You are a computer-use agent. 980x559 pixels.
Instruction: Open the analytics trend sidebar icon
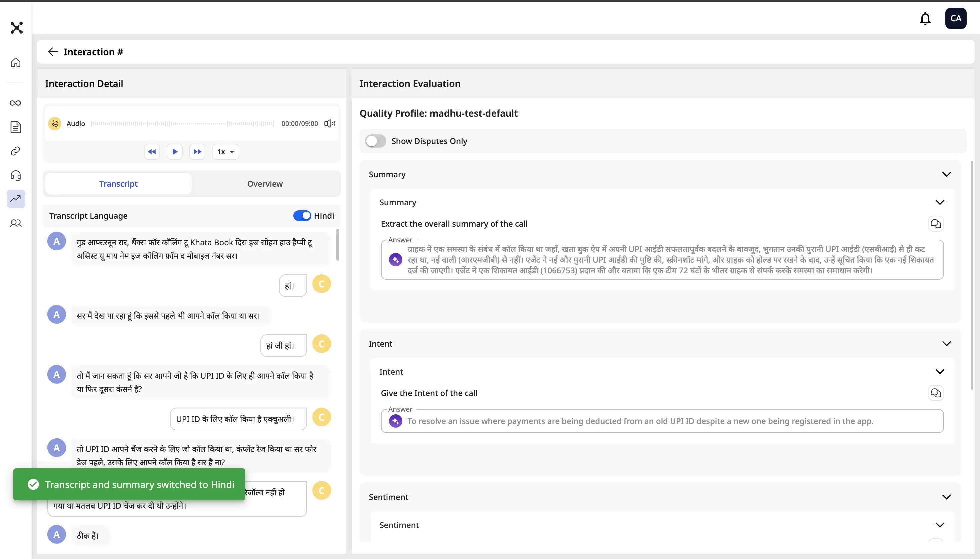coord(16,199)
